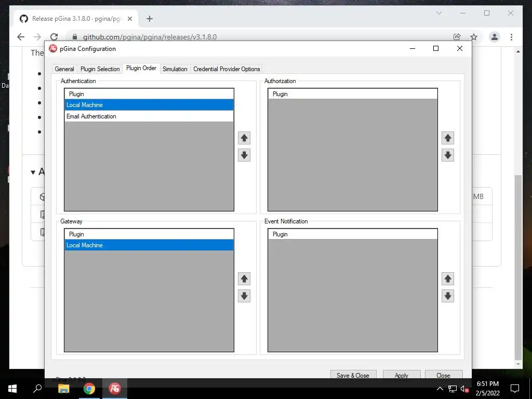Reload the GitHub page in Chrome
This screenshot has height=399, width=532.
pos(54,37)
